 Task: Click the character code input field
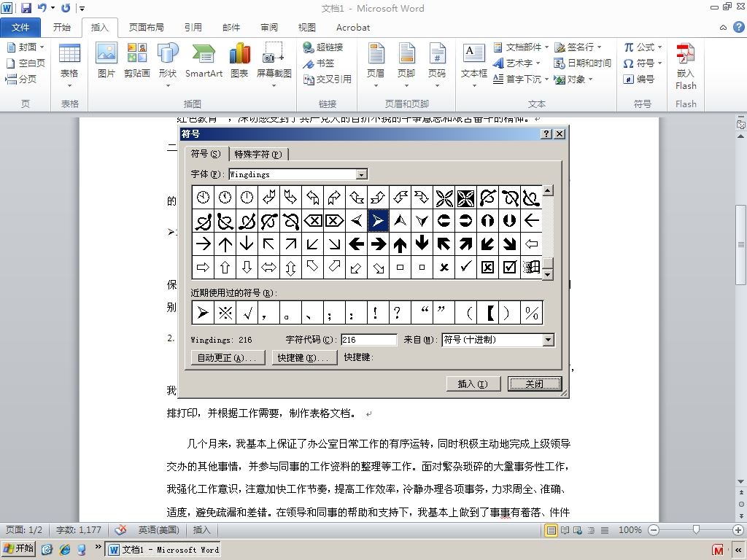tap(368, 340)
